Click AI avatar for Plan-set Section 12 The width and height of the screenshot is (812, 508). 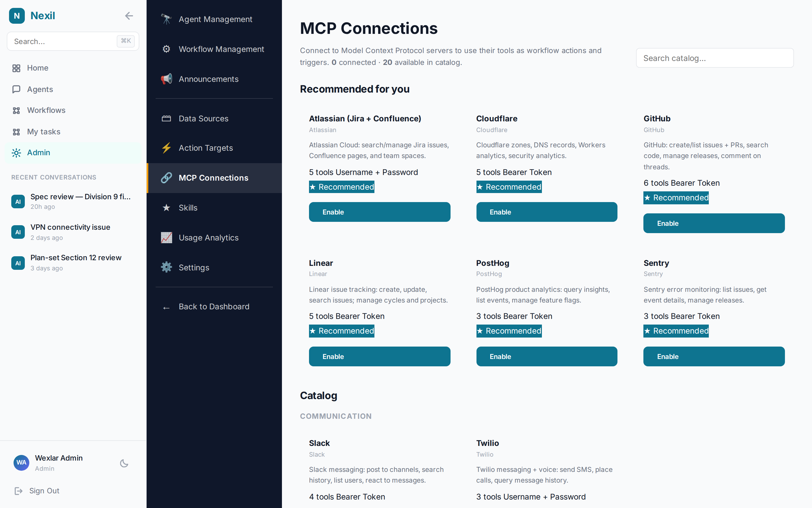pyautogui.click(x=18, y=263)
